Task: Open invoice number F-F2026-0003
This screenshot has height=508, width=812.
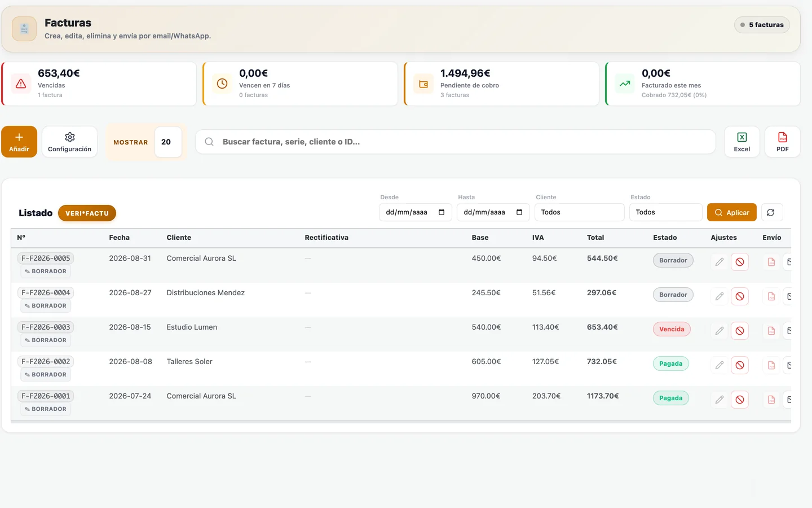Action: pyautogui.click(x=46, y=327)
